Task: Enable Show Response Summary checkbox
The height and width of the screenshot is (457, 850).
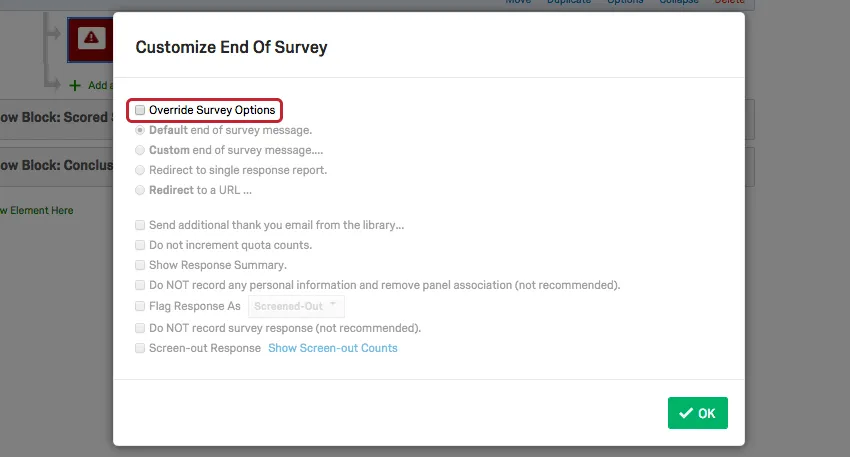Action: tap(140, 265)
